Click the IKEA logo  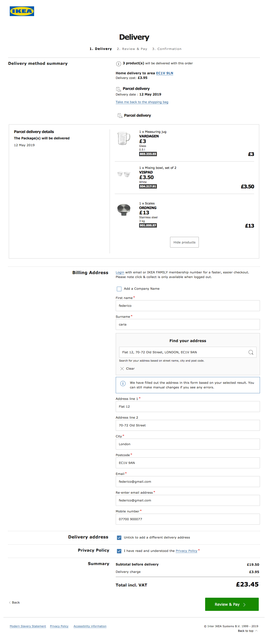tap(22, 11)
